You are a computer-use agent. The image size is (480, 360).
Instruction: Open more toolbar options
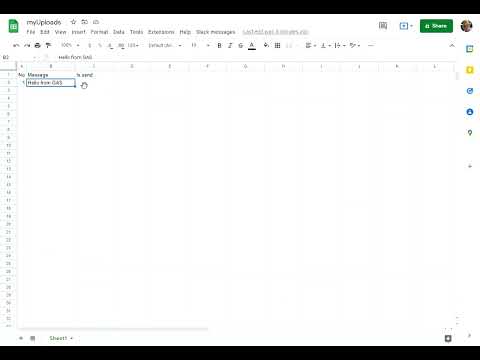pos(371,45)
